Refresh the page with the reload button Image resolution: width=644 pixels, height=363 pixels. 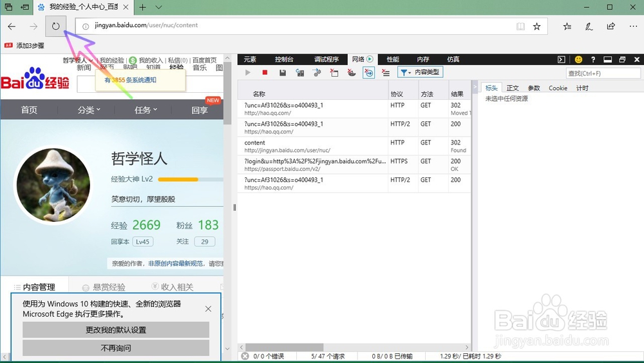tap(55, 26)
